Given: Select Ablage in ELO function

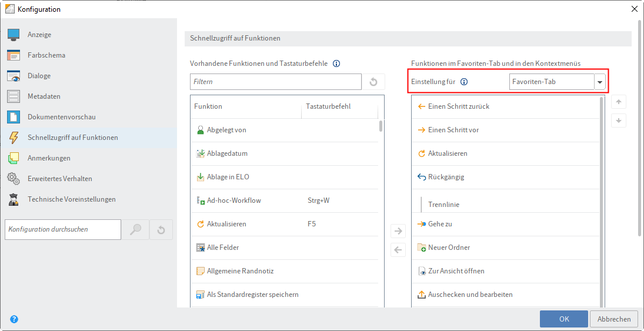Looking at the screenshot, I should point(284,178).
